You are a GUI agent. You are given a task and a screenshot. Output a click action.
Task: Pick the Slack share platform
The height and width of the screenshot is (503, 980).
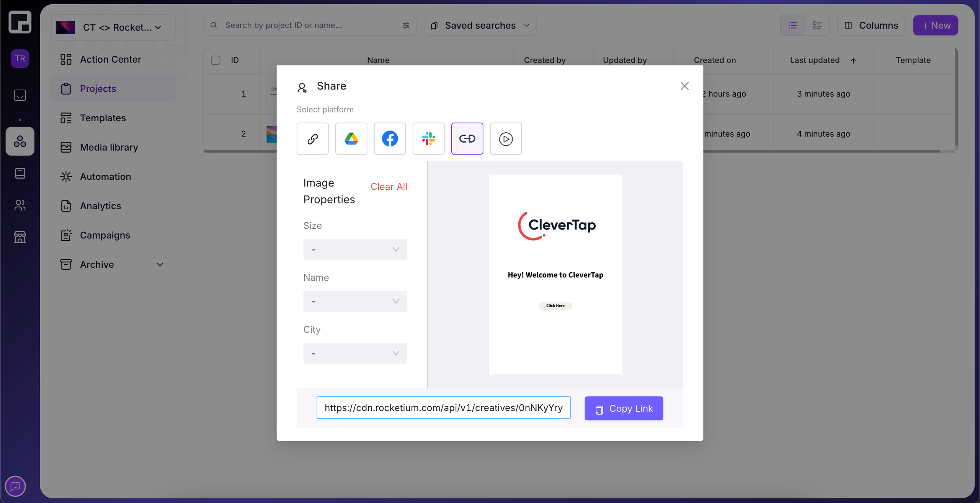pyautogui.click(x=428, y=138)
